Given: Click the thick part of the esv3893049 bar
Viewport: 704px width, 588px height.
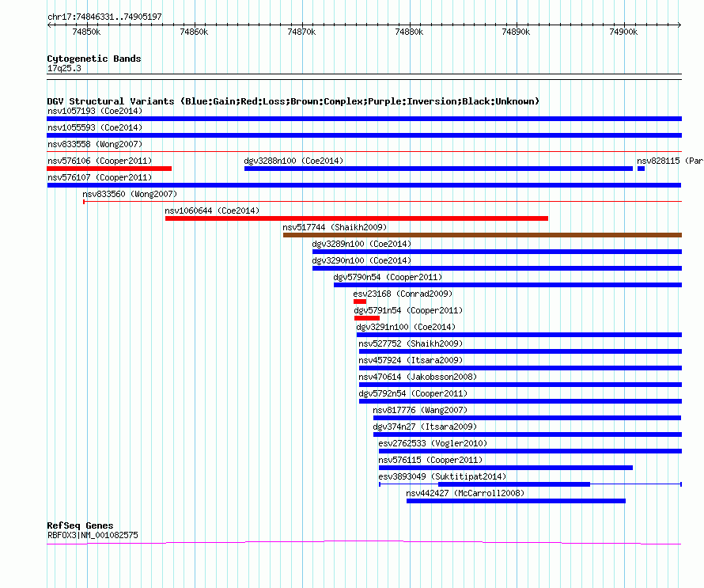Looking at the screenshot, I should tap(514, 484).
